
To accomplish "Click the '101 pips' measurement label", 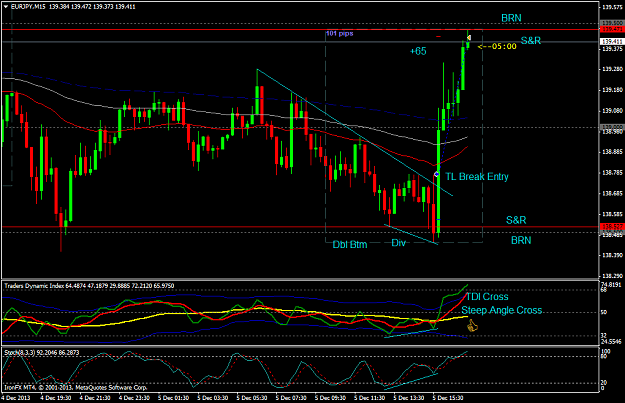I will tap(340, 33).
